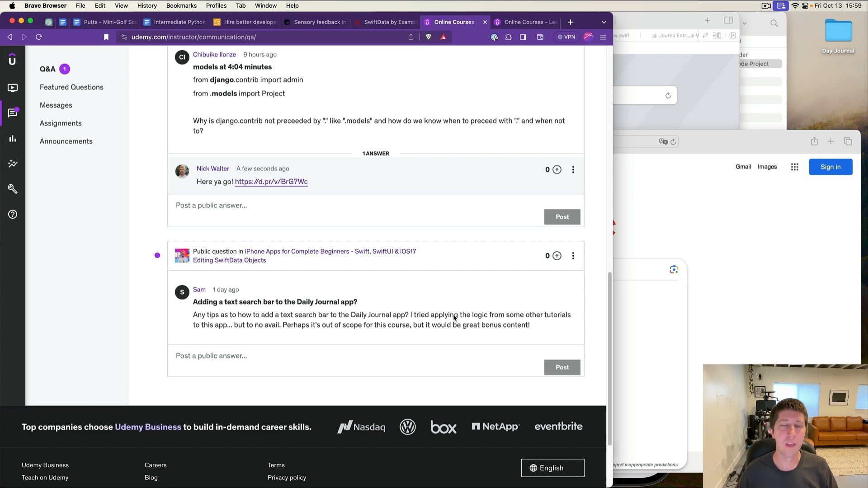This screenshot has height=488, width=868.
Task: Open Images link in Safari window
Action: [767, 167]
